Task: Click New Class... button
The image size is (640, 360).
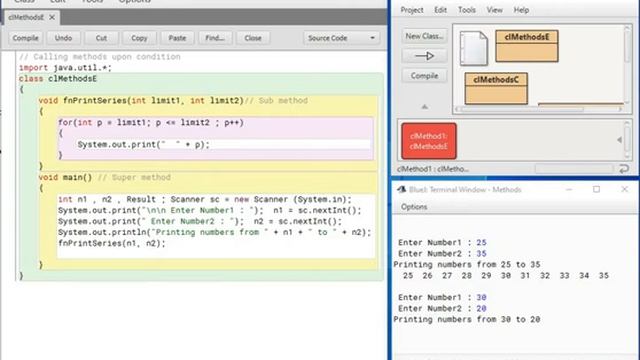Action: [424, 36]
